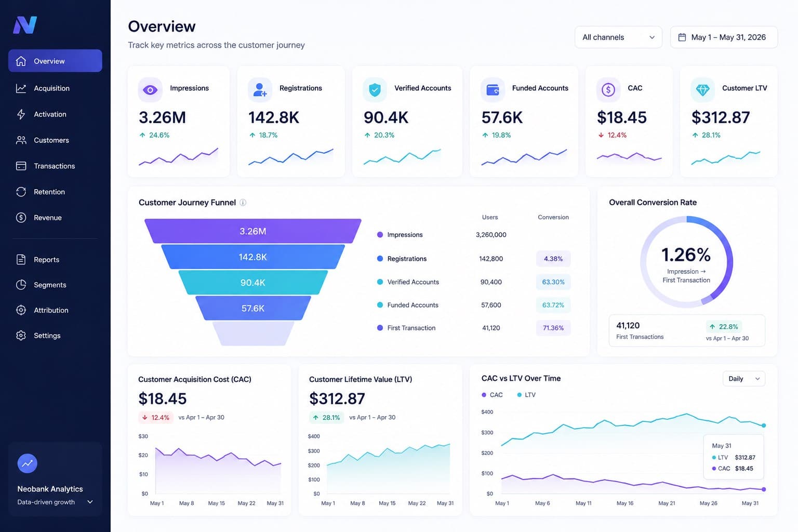Viewport: 798px width, 532px height.
Task: Click the Acquisition chart icon
Action: tap(21, 88)
